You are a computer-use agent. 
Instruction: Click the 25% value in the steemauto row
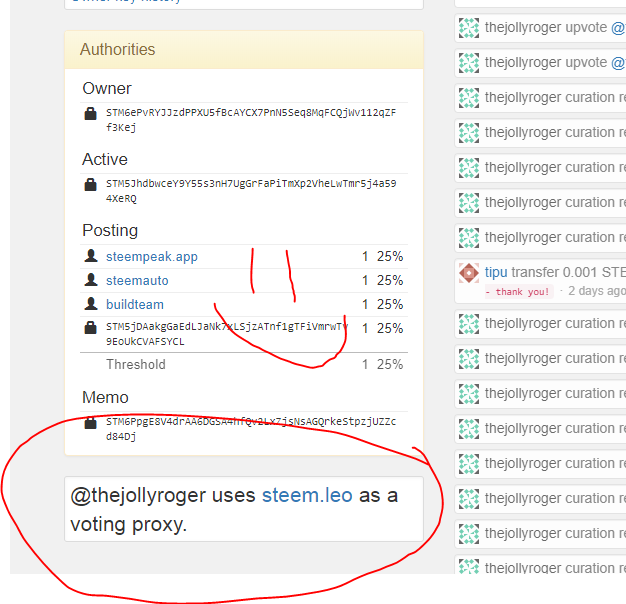pyautogui.click(x=390, y=280)
